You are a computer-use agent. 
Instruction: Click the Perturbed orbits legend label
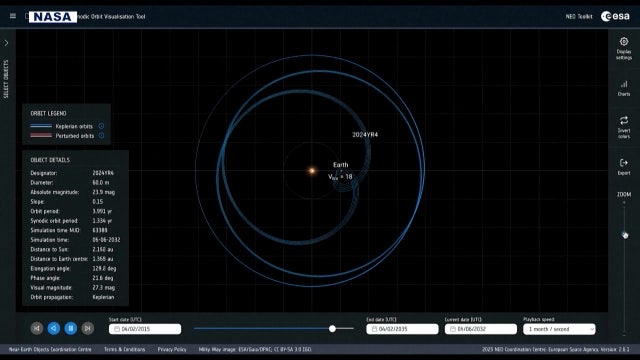[x=75, y=136]
